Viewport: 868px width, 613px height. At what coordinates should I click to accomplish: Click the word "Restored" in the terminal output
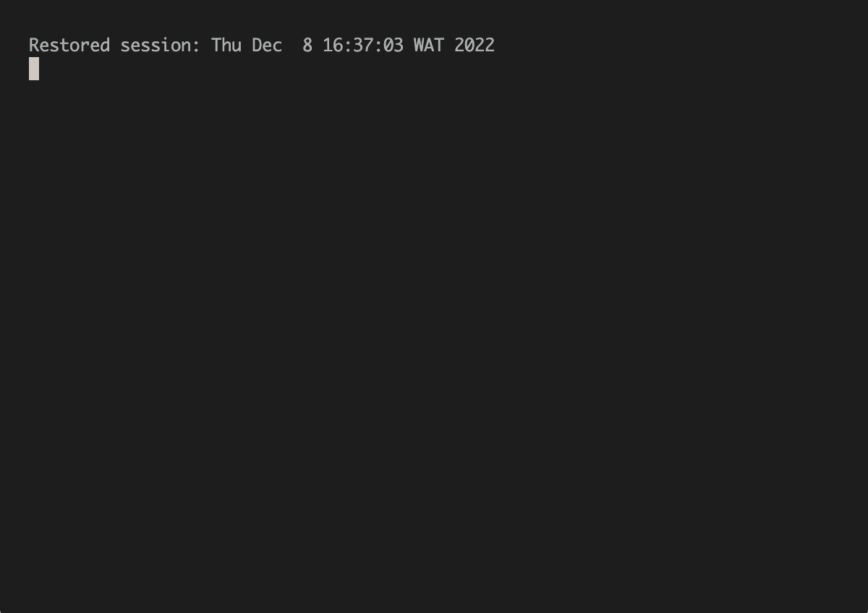(x=69, y=45)
